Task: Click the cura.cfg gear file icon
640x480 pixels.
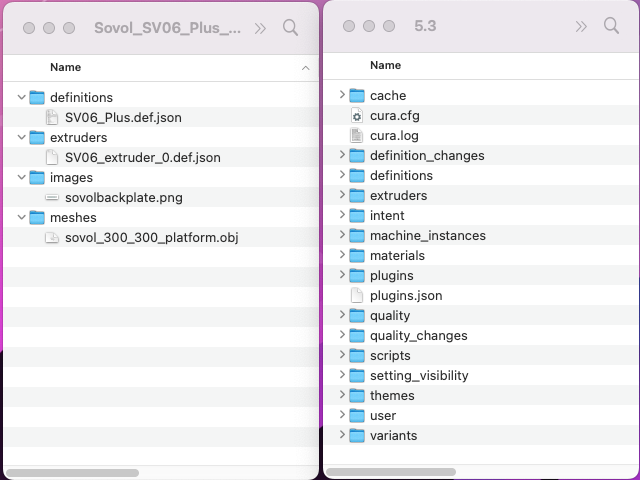Action: pyautogui.click(x=357, y=116)
